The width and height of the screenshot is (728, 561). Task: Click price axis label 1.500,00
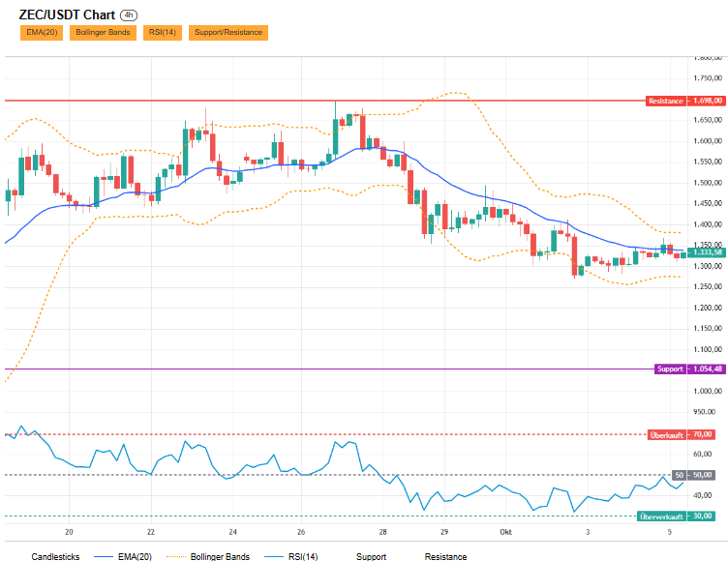[x=708, y=183]
